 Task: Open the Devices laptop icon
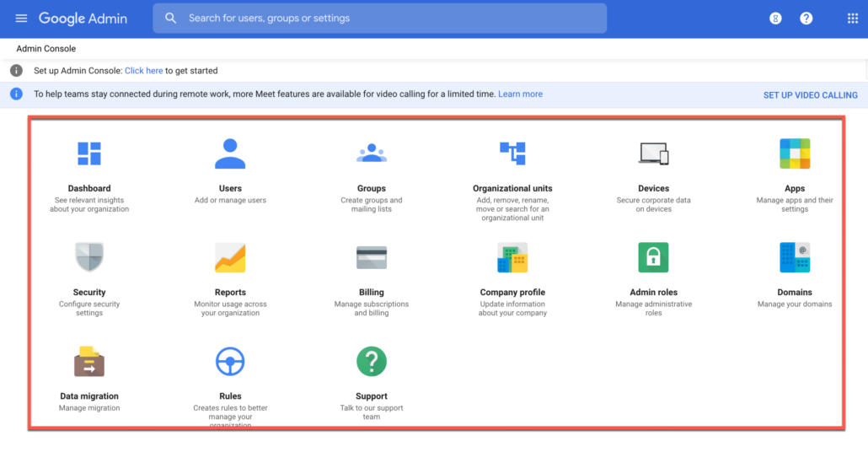tap(654, 153)
